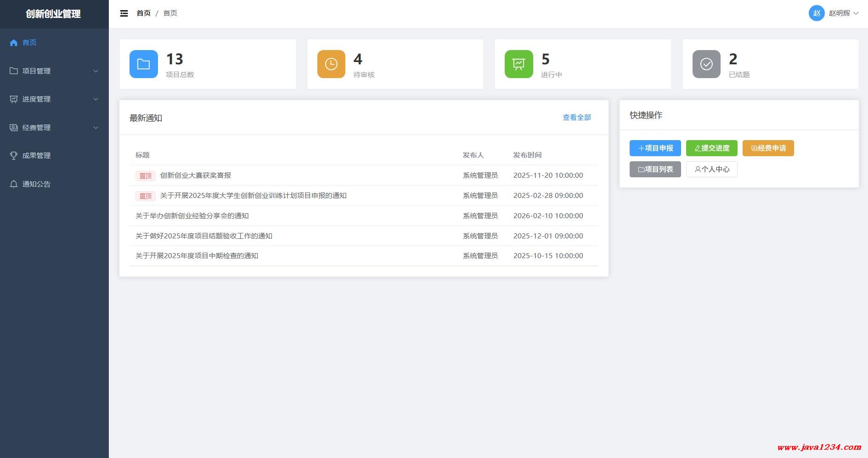Click the orange 经费申请 button
The image size is (868, 458).
[x=768, y=148]
